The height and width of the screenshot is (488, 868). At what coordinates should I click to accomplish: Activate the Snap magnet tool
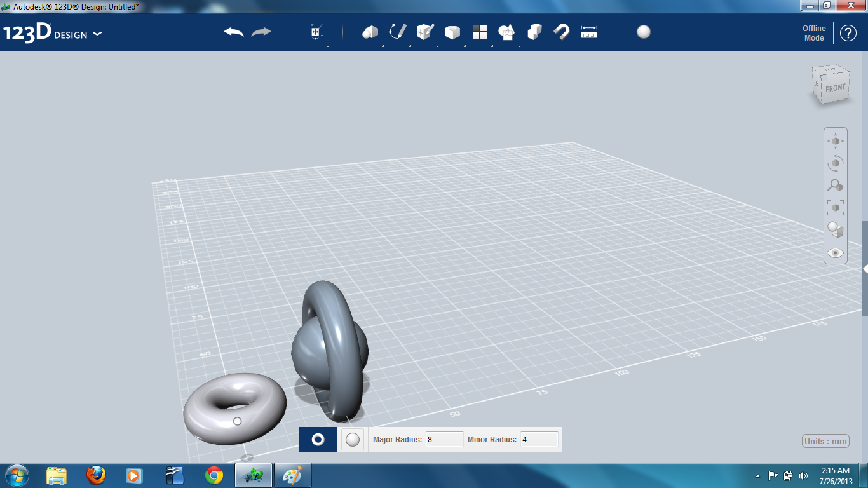tap(561, 32)
